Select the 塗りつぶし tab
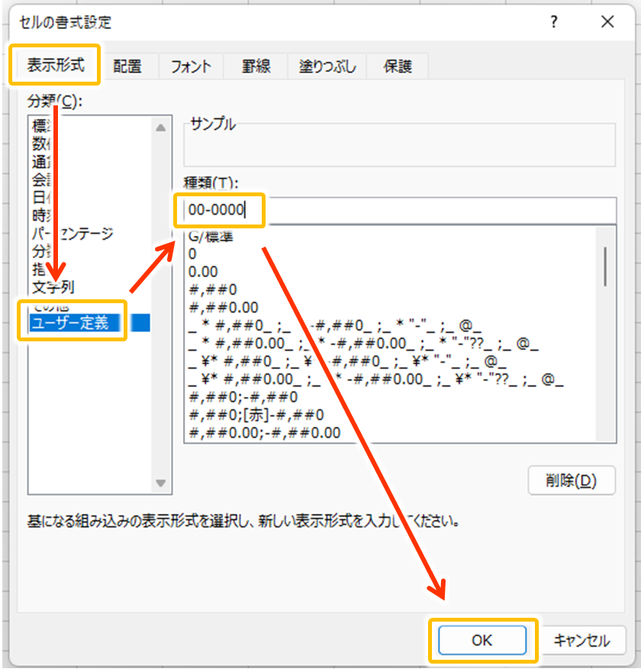Image resolution: width=641 pixels, height=672 pixels. click(x=327, y=67)
